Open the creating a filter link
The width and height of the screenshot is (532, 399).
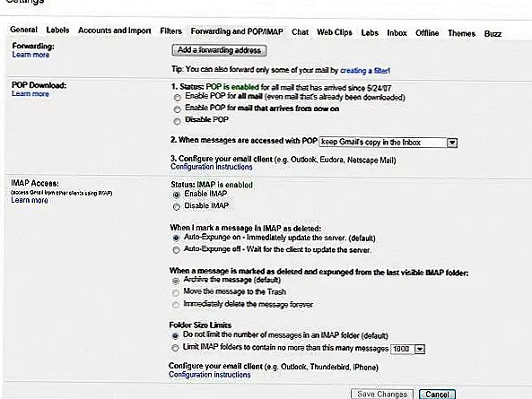[365, 71]
